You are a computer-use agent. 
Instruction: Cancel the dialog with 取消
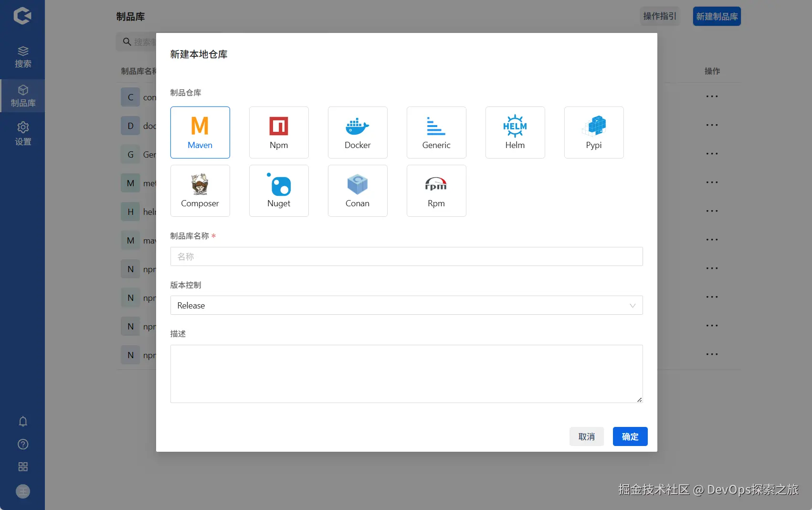(587, 436)
